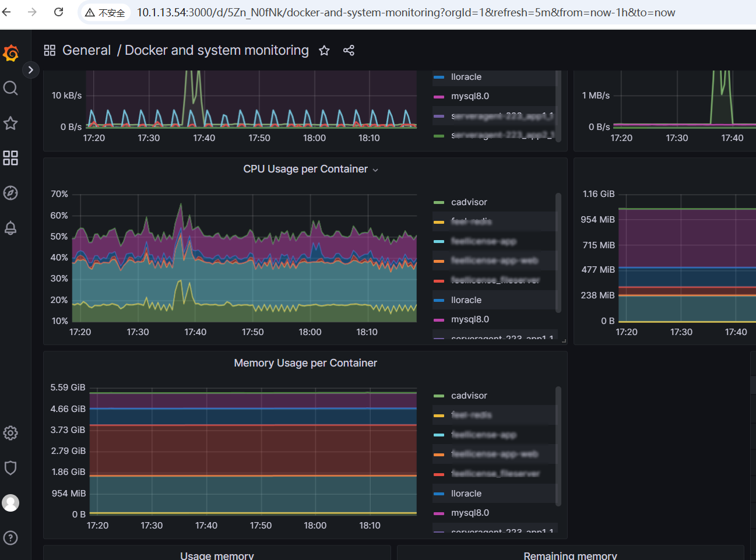
Task: Reload the page with the refresh icon
Action: (58, 12)
